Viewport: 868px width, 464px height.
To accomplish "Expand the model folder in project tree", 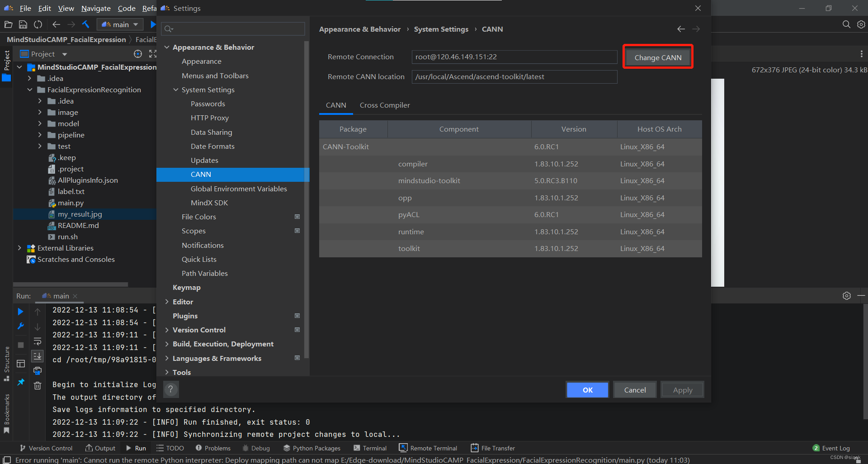I will coord(40,123).
